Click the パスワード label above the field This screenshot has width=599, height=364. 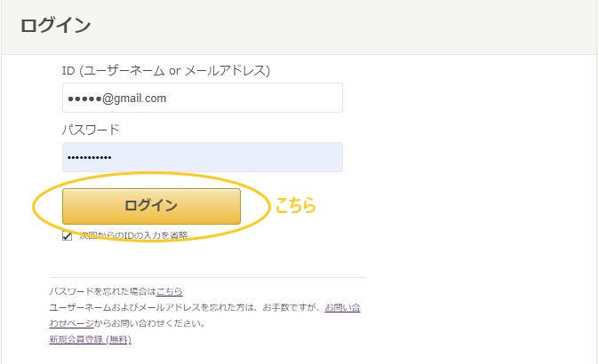(x=91, y=130)
